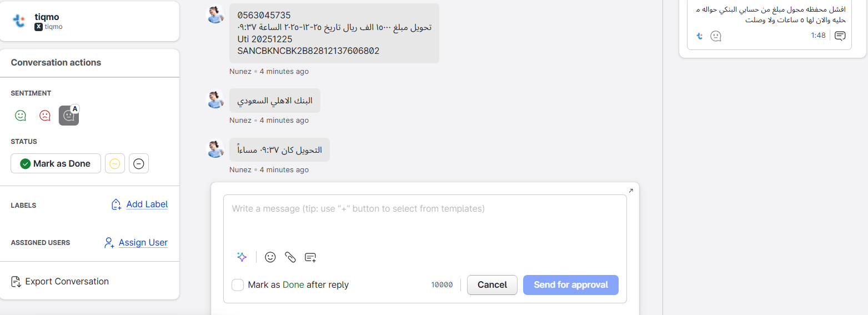The width and height of the screenshot is (868, 315).
Task: Click the minus-circle status icon
Action: click(139, 164)
